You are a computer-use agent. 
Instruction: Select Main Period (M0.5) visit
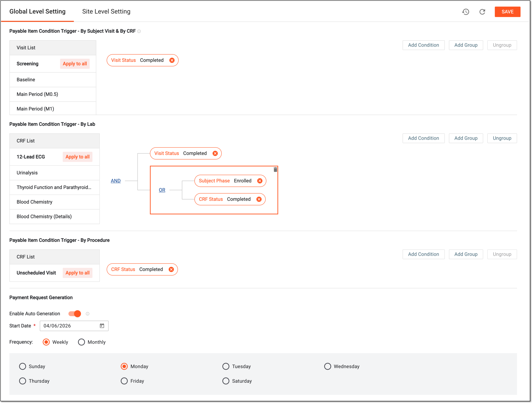point(53,94)
